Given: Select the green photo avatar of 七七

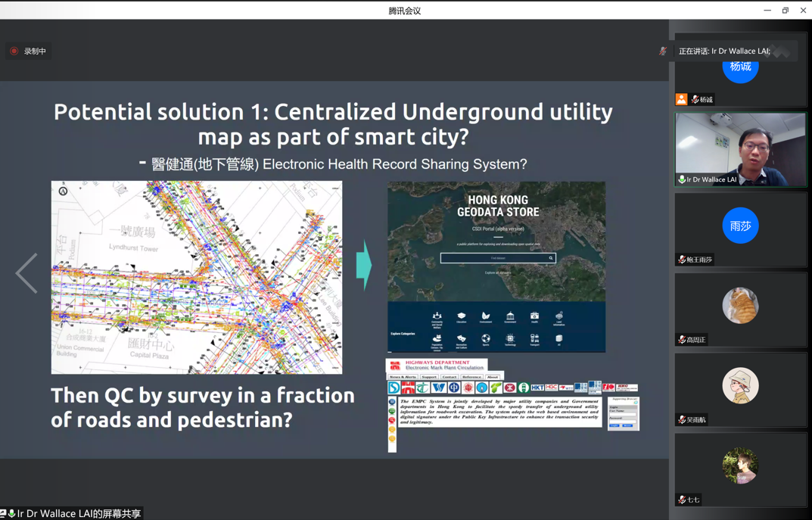Looking at the screenshot, I should pyautogui.click(x=741, y=466).
